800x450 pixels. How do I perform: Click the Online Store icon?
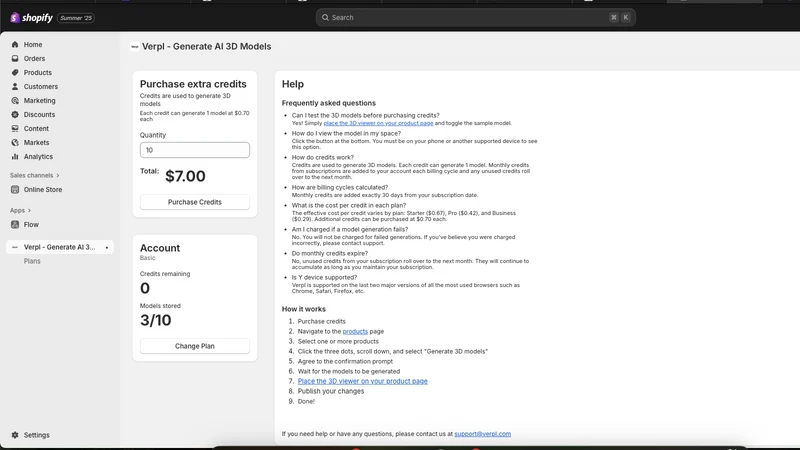[x=15, y=189]
